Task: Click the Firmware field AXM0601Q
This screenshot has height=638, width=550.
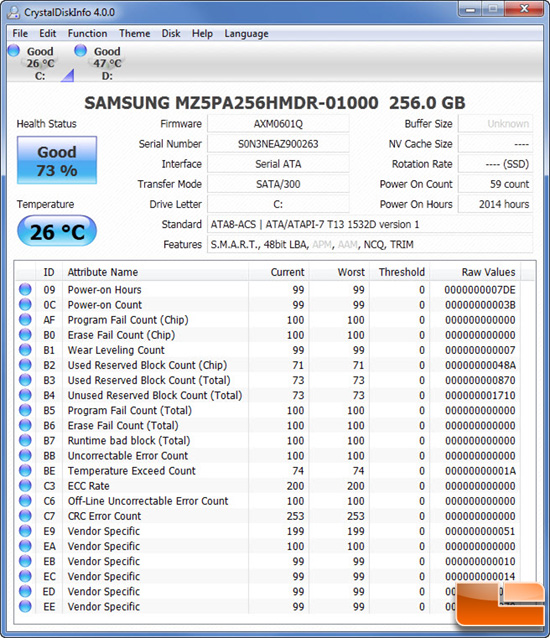Action: pyautogui.click(x=278, y=124)
